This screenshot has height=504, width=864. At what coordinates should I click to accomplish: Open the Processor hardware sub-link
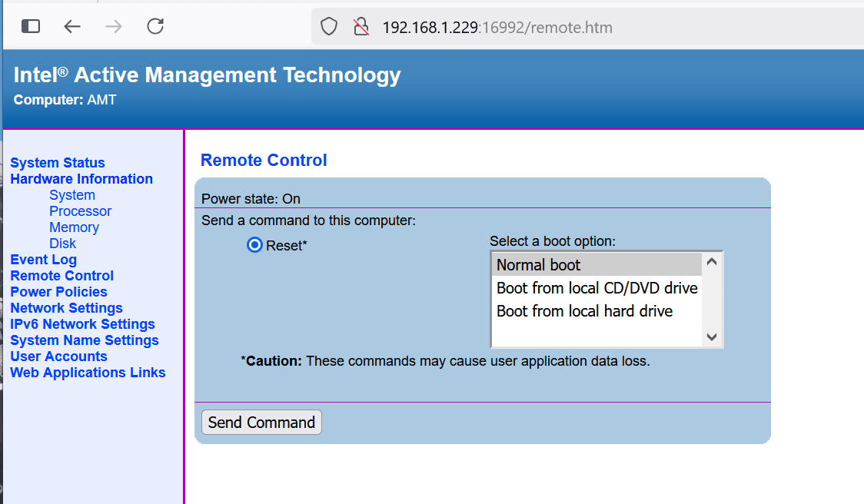(x=81, y=211)
